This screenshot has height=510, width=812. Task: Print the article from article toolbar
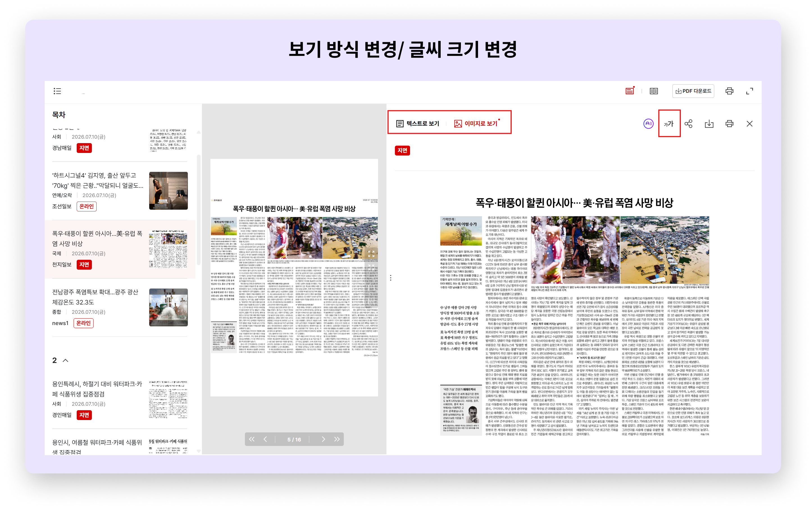(729, 124)
